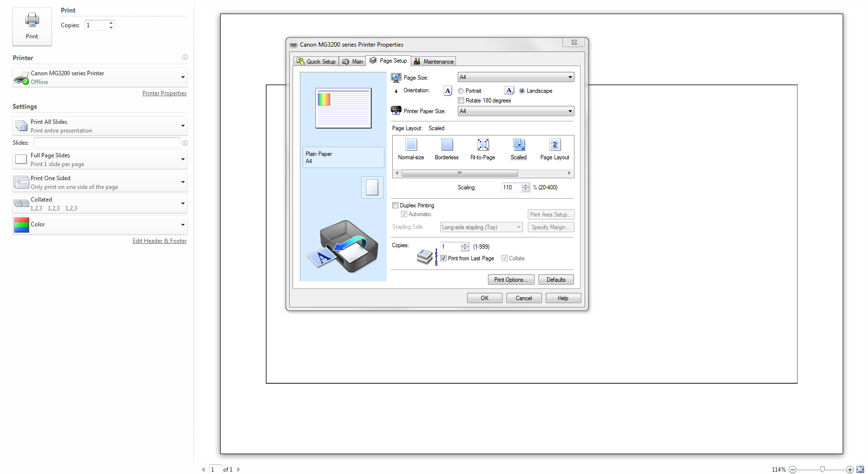Select the Page Layout 2-on-1 icon
Screen dimensions: 868x474
click(555, 145)
